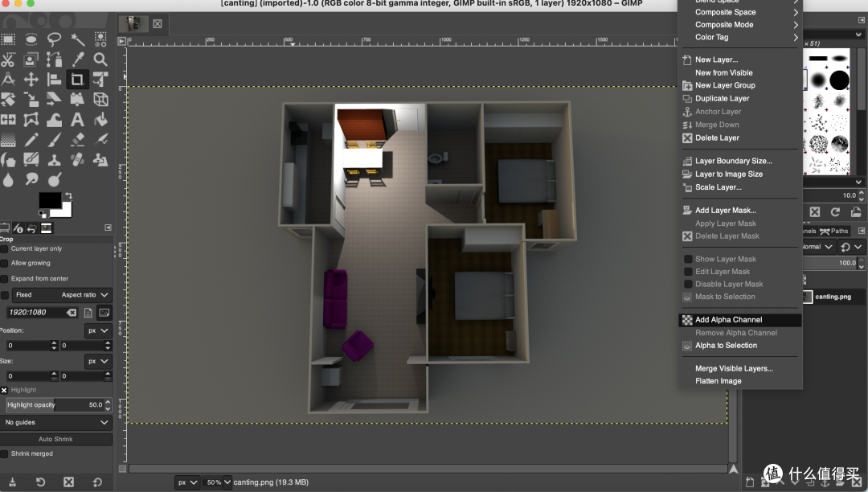Image resolution: width=868 pixels, height=492 pixels.
Task: Select the Scissors Select tool
Action: [x=8, y=59]
